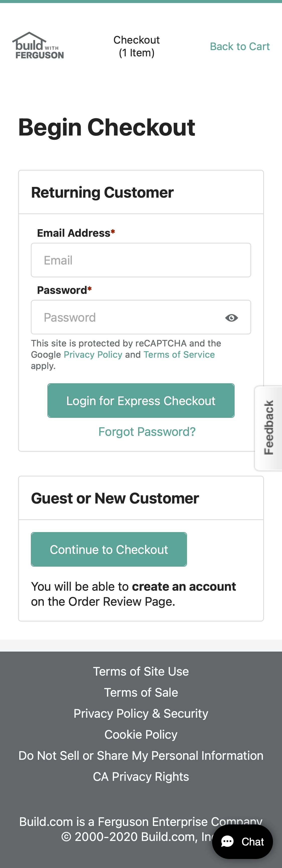Open Terms of Sale
Viewport: 282px width, 868px height.
141,692
